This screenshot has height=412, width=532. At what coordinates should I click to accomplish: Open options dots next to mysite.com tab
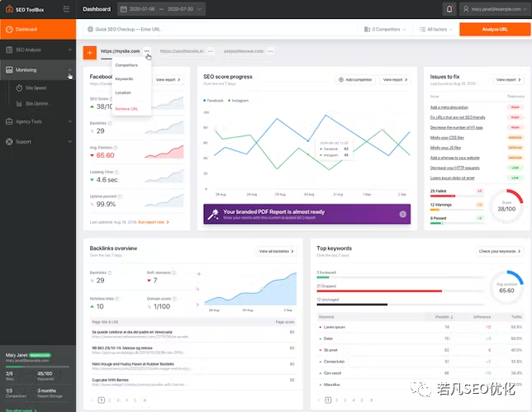tap(146, 51)
